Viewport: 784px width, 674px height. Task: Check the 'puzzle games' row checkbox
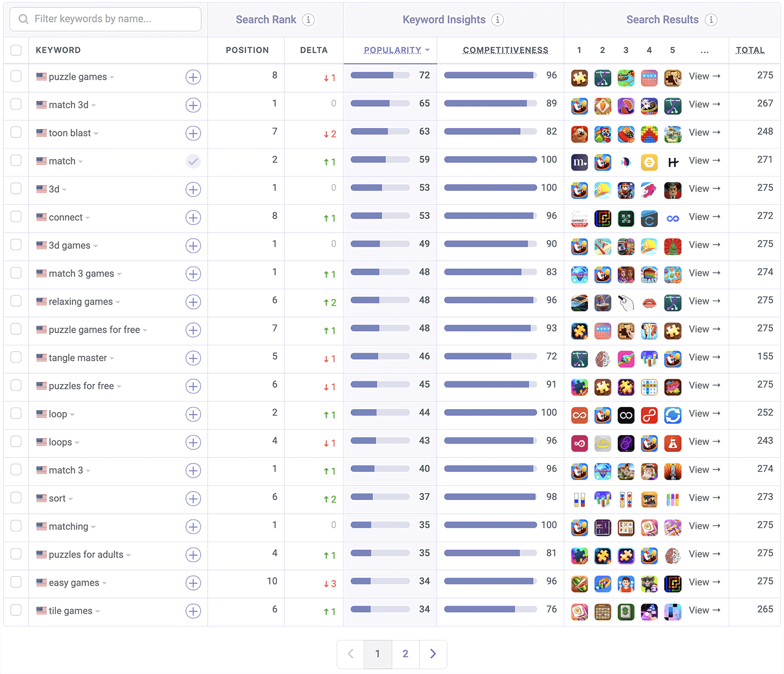coord(16,76)
